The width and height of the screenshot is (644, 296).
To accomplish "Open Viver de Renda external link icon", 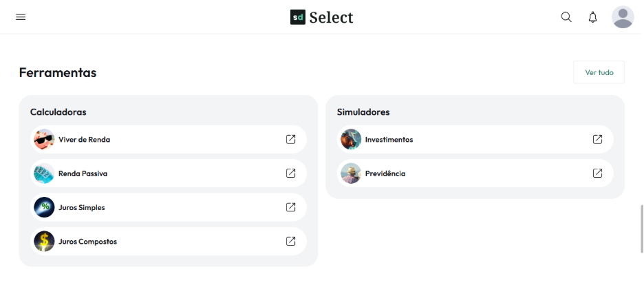I will [291, 139].
